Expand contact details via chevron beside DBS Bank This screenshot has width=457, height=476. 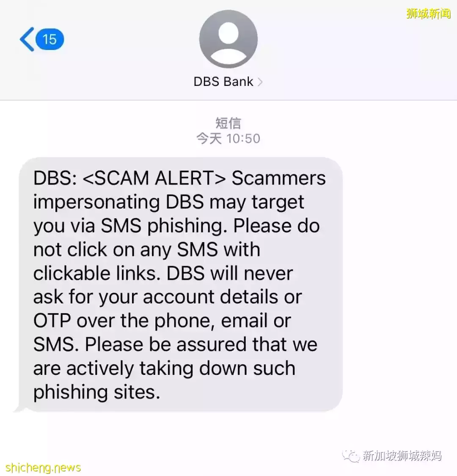[260, 82]
